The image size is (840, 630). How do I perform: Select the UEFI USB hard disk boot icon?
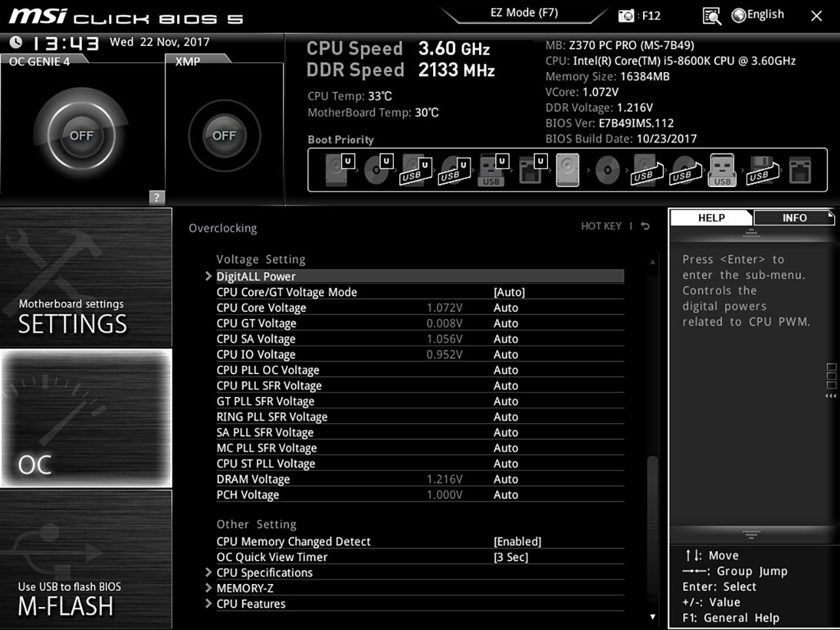click(x=415, y=170)
